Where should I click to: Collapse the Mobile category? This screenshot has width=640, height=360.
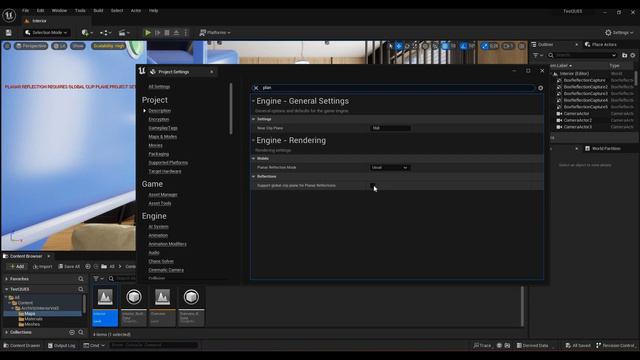(253, 158)
